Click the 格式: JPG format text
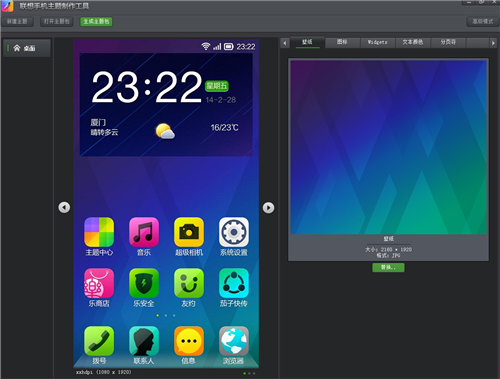This screenshot has height=379, width=500. coord(388,255)
